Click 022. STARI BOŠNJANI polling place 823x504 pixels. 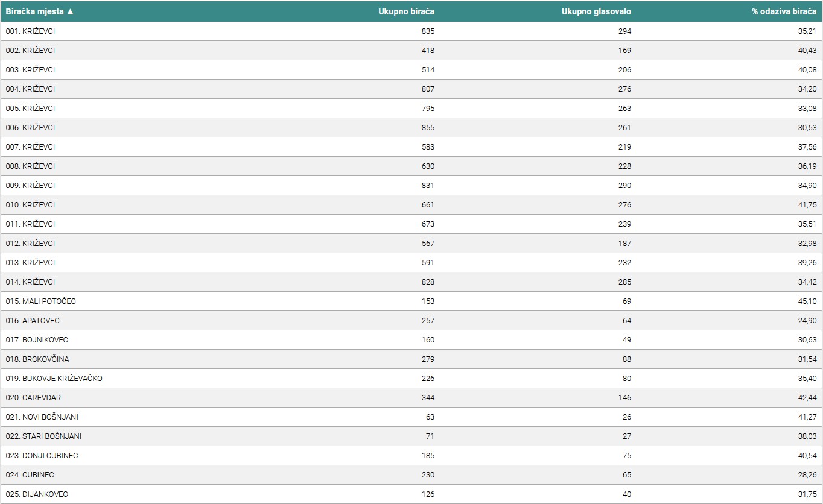tap(43, 436)
